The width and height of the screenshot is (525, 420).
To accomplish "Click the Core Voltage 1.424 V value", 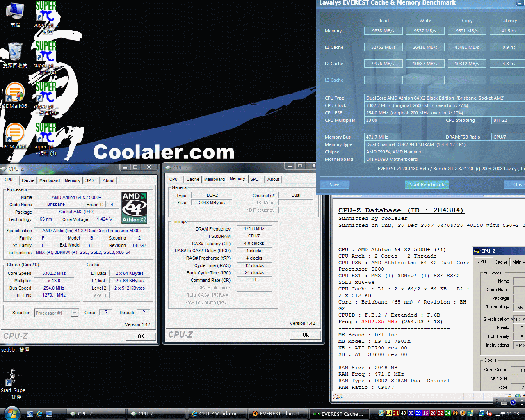I will (105, 219).
